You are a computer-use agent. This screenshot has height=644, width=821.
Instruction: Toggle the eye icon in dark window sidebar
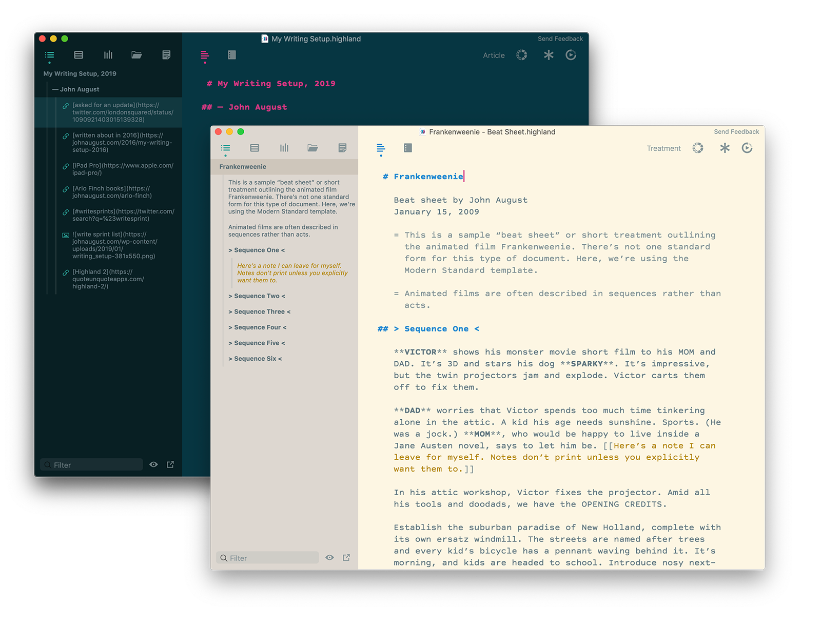pos(153,465)
